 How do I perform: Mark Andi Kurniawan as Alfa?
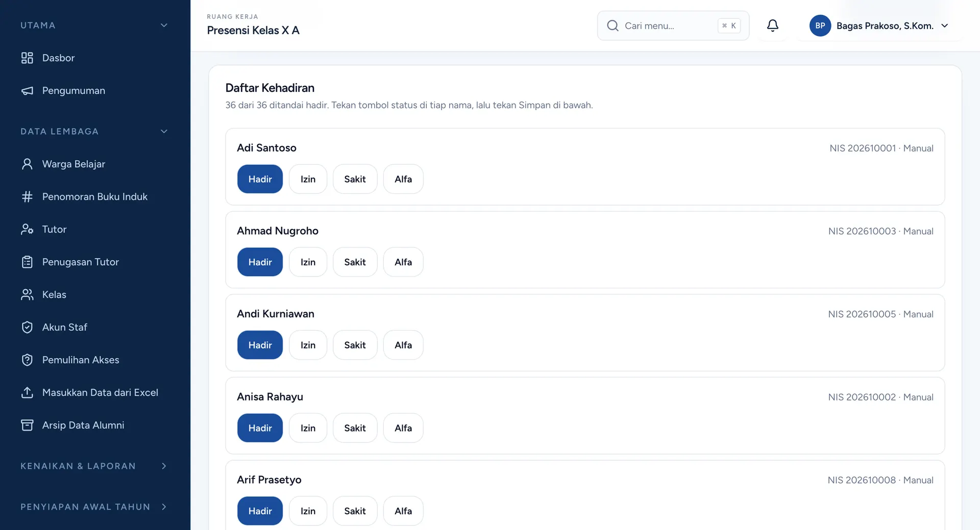tap(403, 345)
